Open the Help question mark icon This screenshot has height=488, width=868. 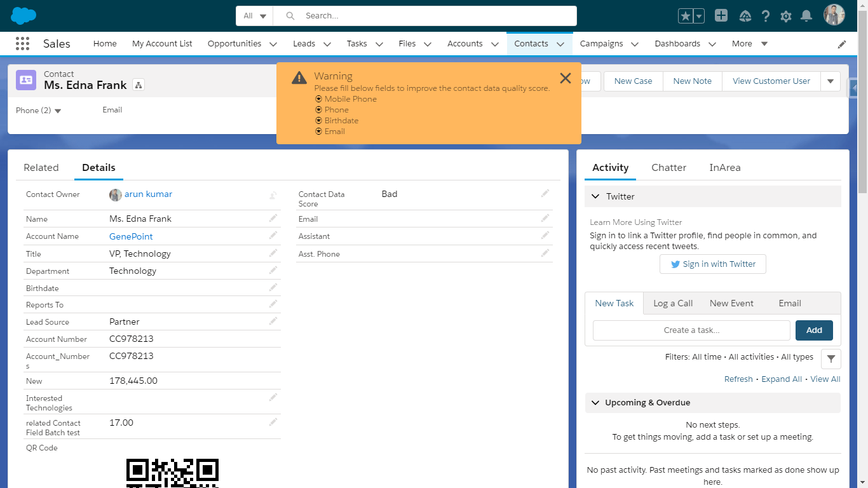click(x=766, y=16)
